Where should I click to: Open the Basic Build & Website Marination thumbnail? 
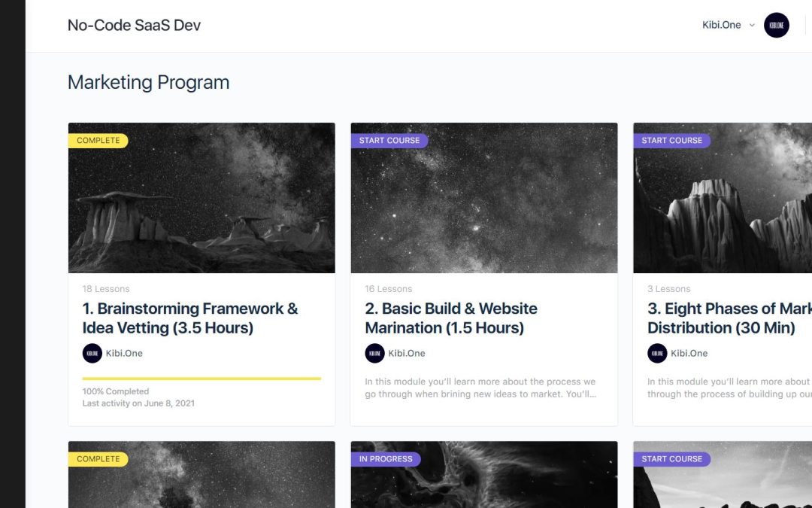click(484, 198)
